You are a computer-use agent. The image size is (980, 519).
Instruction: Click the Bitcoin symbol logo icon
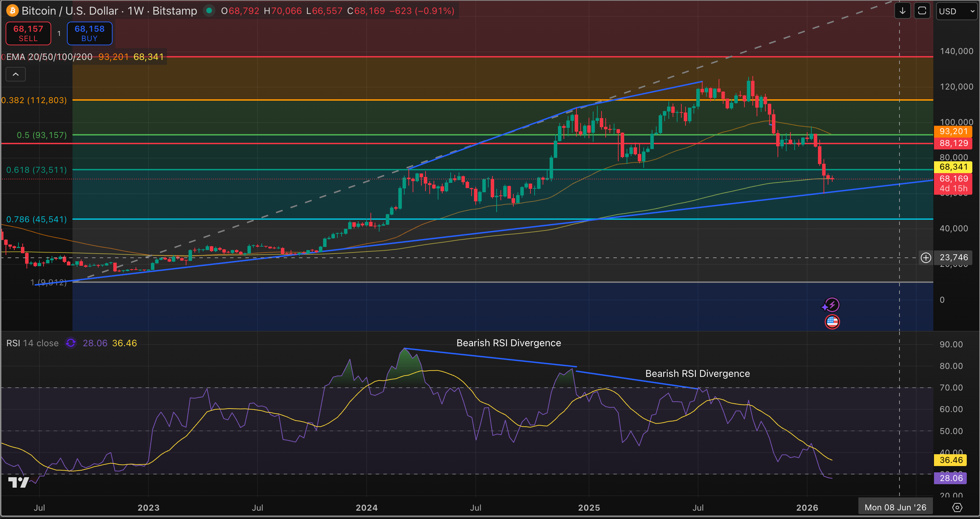tap(12, 11)
